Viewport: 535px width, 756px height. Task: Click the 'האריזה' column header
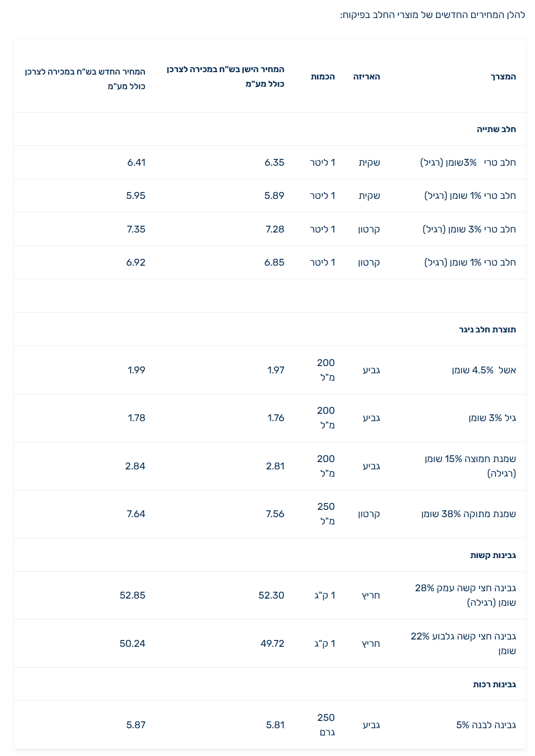[x=366, y=77]
